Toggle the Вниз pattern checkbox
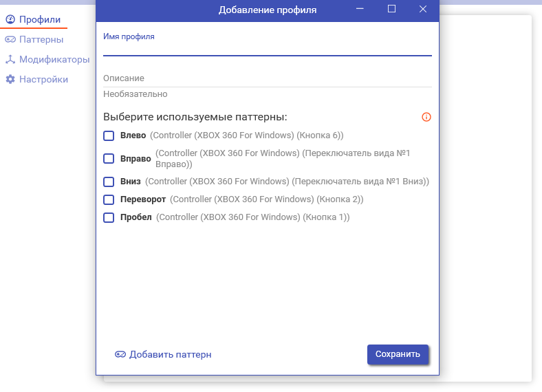 click(x=109, y=182)
